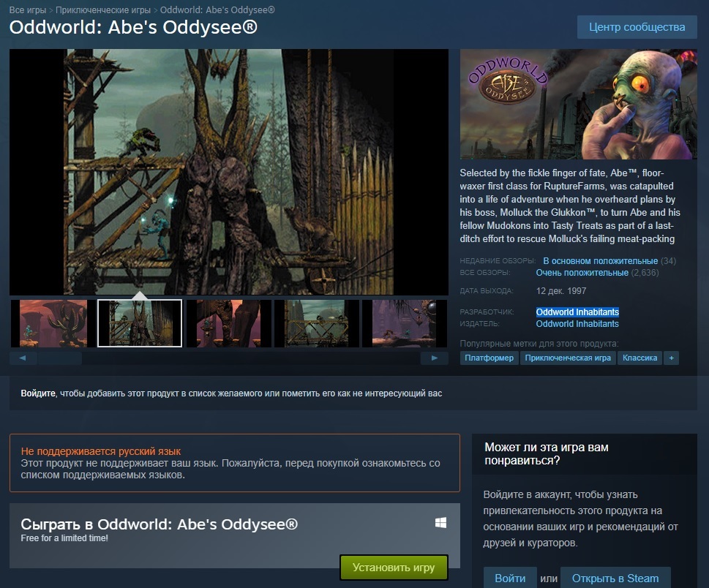Click the green 'Установить игру' button
The height and width of the screenshot is (588, 709).
click(x=394, y=568)
